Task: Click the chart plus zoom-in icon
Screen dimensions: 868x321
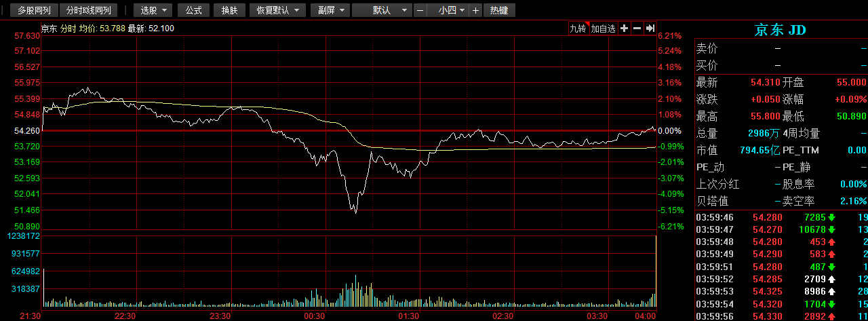Action: [x=624, y=28]
